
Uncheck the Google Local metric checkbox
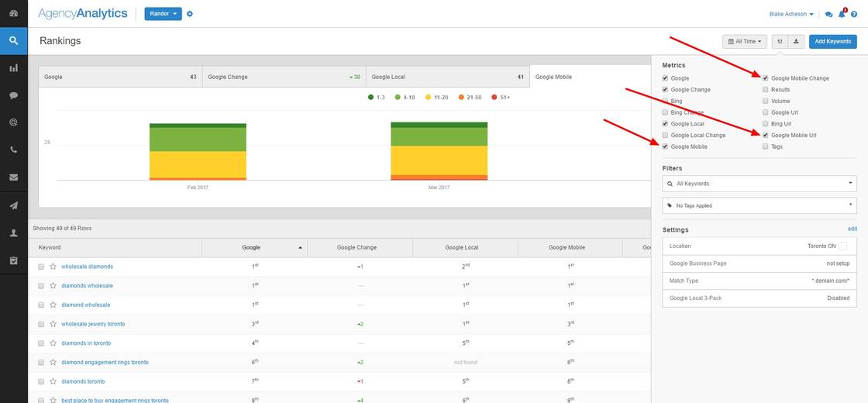pos(665,124)
